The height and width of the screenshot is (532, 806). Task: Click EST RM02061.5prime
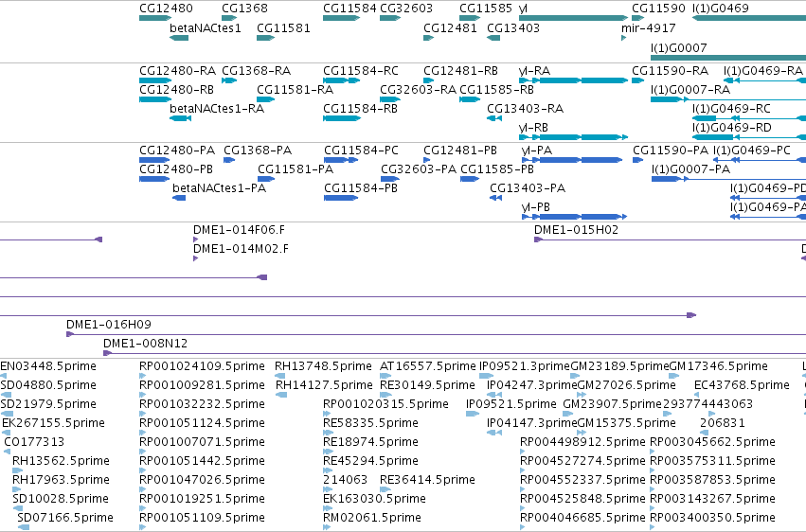[327, 527]
